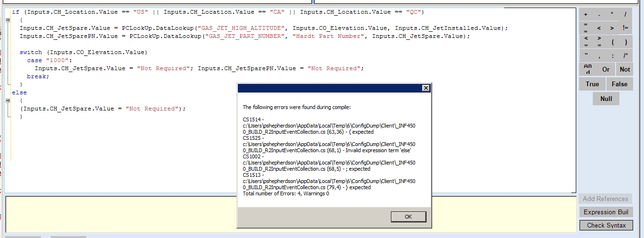
Task: Collapse the else block in the gutter
Action: 8,101
